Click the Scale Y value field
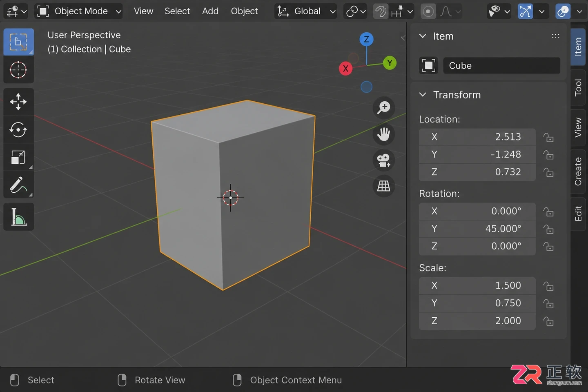 tap(477, 303)
